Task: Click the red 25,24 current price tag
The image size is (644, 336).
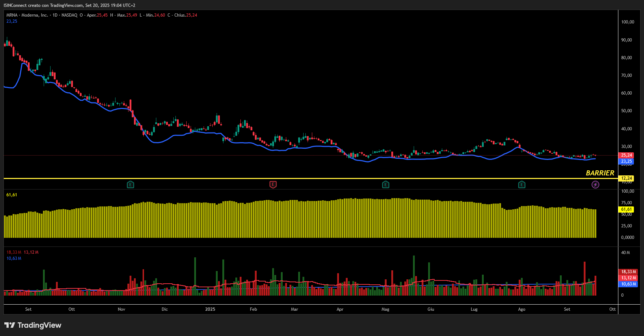Action: pos(626,155)
